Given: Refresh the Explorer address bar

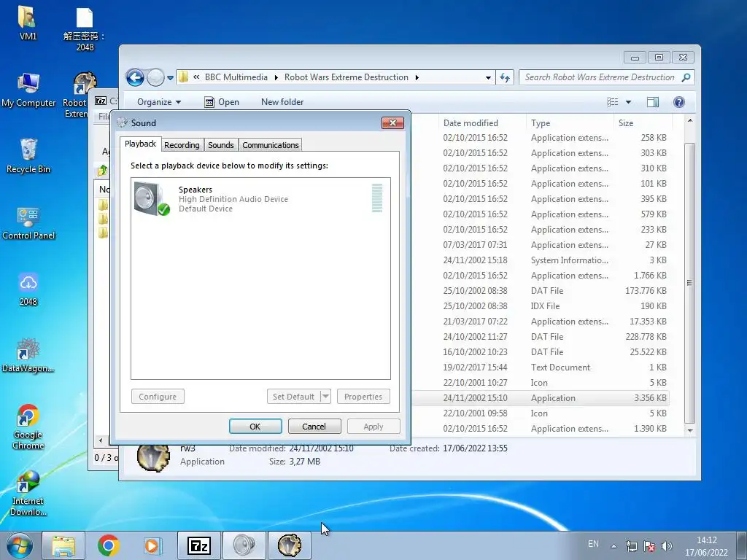Looking at the screenshot, I should pyautogui.click(x=505, y=77).
